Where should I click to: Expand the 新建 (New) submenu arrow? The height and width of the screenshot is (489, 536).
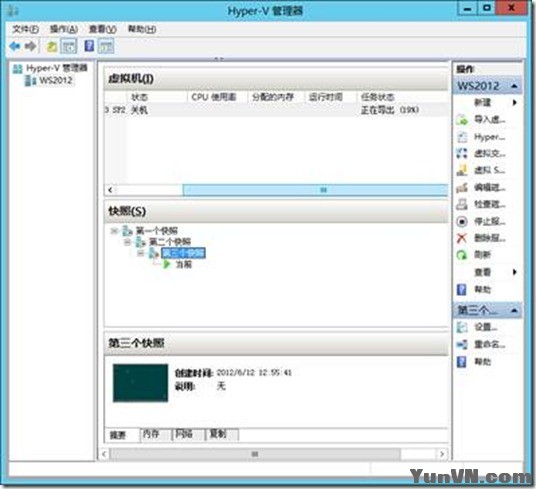click(514, 103)
